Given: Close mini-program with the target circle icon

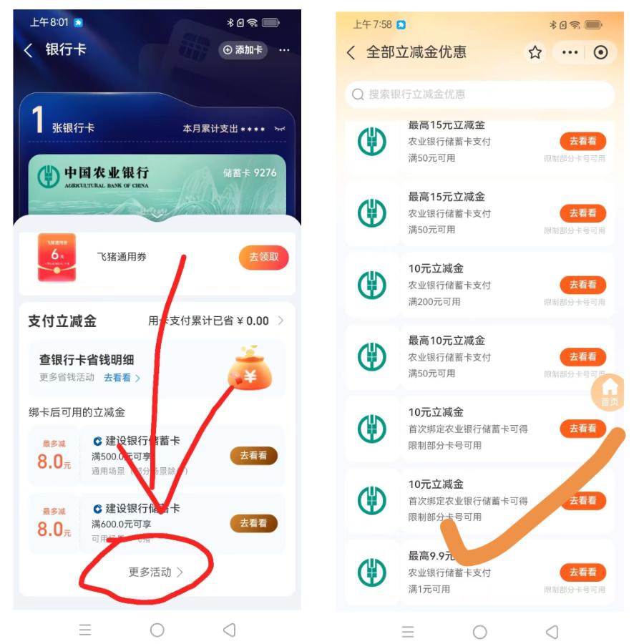Looking at the screenshot, I should tap(600, 52).
